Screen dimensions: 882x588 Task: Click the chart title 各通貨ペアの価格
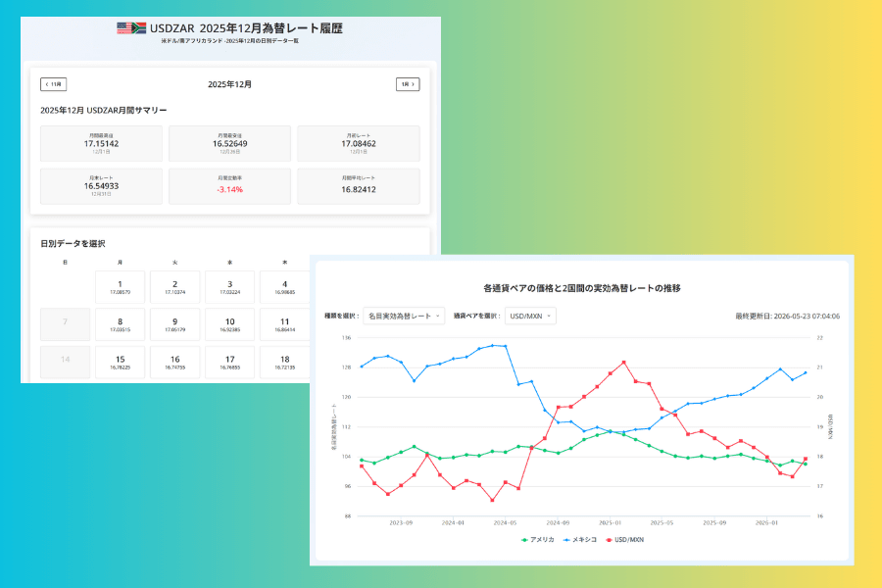pos(581,288)
